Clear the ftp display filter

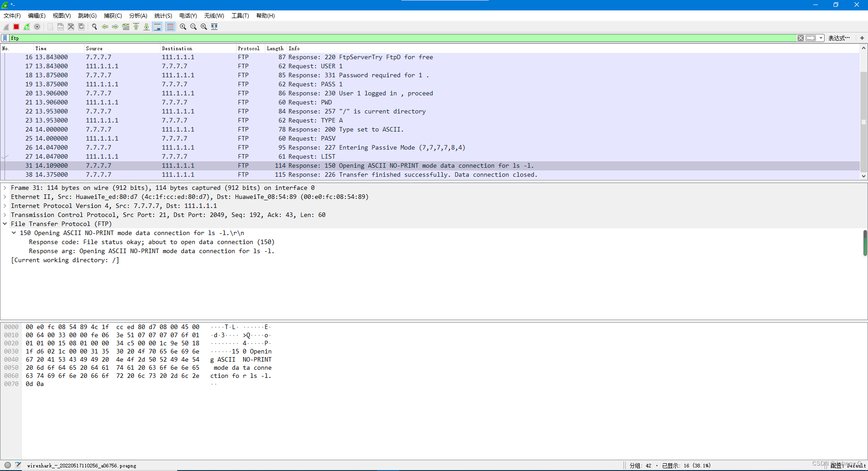tap(801, 38)
